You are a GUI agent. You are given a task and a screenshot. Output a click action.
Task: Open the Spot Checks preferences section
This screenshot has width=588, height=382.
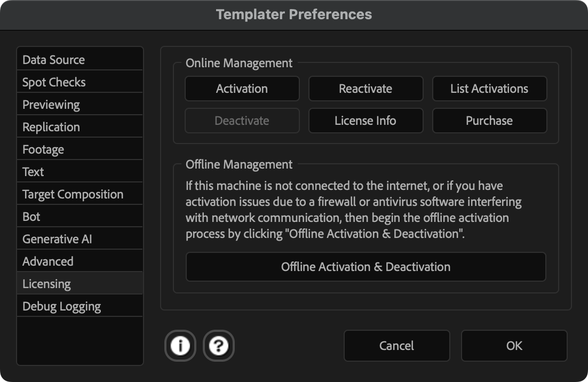pyautogui.click(x=80, y=82)
